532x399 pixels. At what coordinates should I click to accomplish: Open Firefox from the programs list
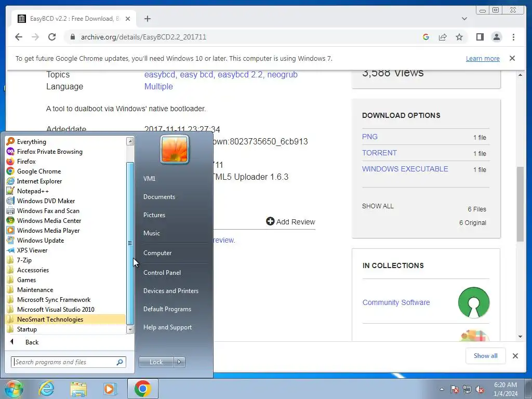tap(26, 161)
